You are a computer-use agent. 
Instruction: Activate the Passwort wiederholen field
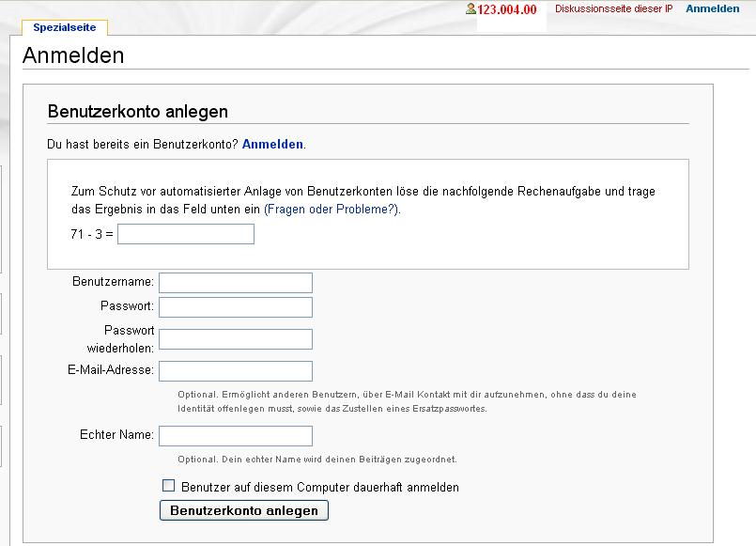236,339
